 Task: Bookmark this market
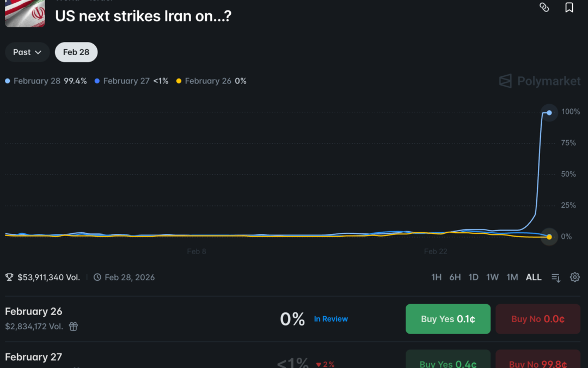click(x=569, y=7)
